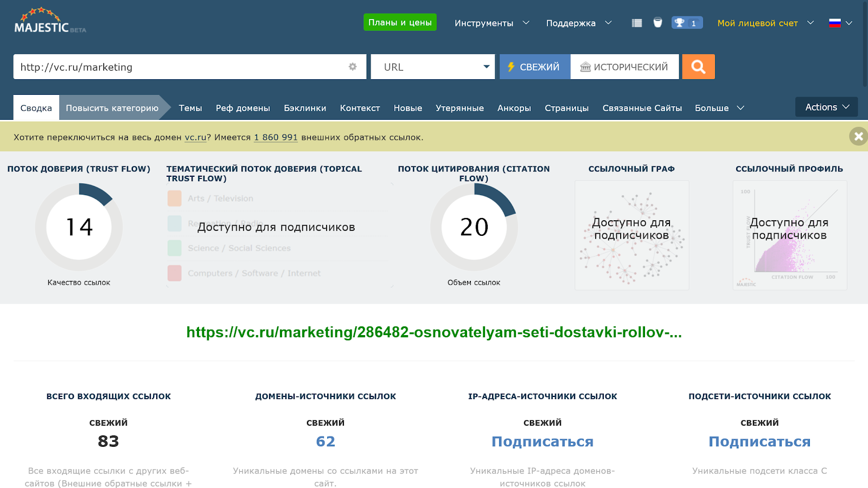
Task: Select the Сводка tab
Action: [36, 108]
